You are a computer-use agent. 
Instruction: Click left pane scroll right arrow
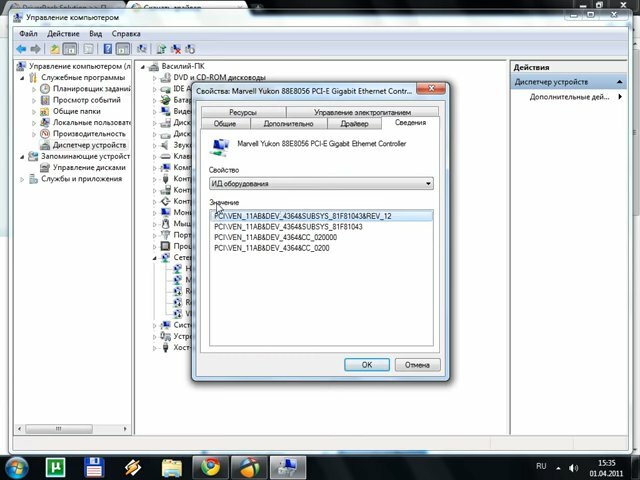(x=125, y=429)
